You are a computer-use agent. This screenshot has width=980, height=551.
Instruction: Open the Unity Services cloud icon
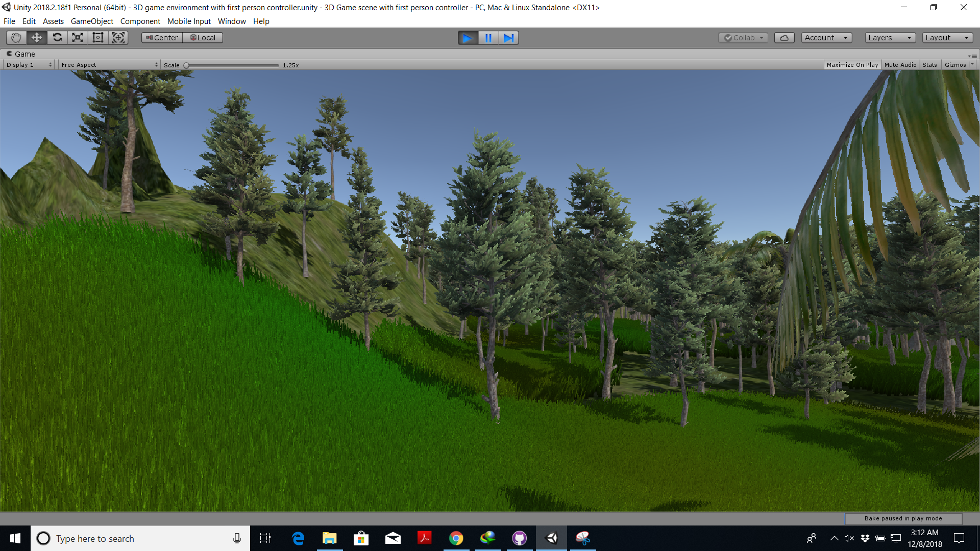pyautogui.click(x=784, y=38)
